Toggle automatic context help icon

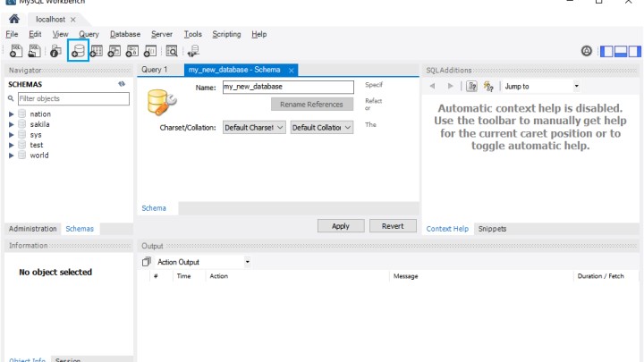(x=488, y=86)
